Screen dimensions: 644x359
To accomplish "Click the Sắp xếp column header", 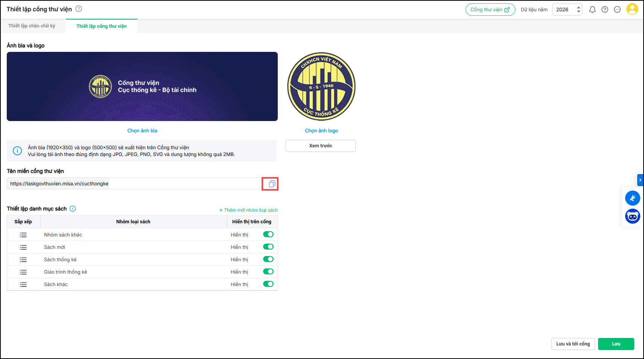I will coord(23,222).
